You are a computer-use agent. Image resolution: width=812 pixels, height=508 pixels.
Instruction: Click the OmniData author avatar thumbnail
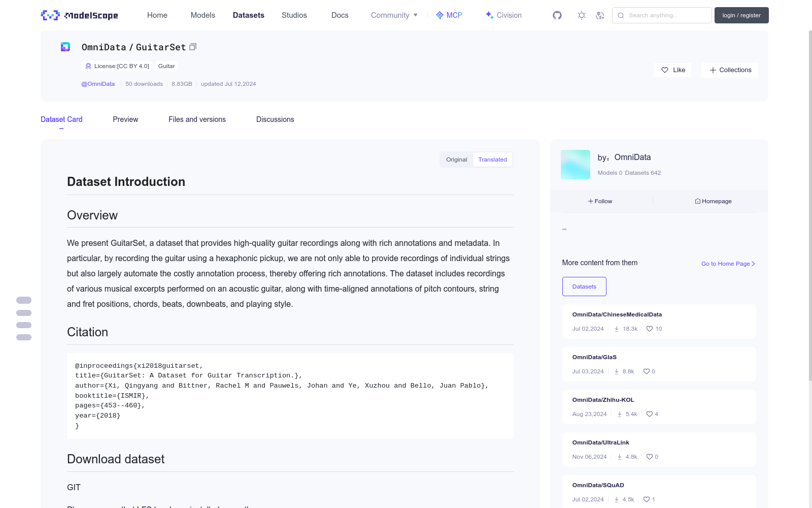pos(576,165)
